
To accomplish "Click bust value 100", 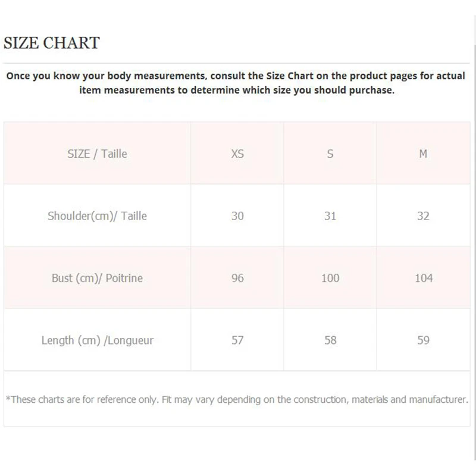I will pyautogui.click(x=330, y=278).
